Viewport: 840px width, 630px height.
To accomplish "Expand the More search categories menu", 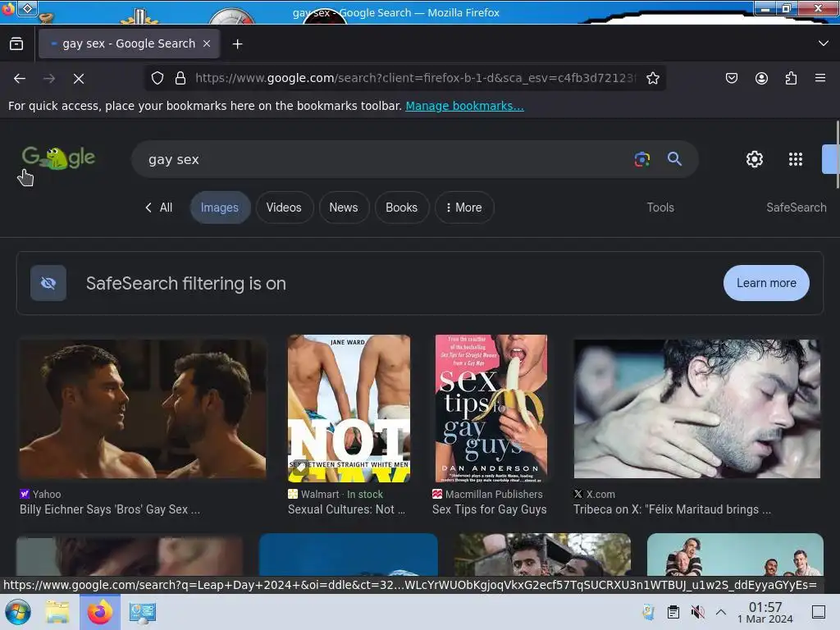I will point(464,208).
